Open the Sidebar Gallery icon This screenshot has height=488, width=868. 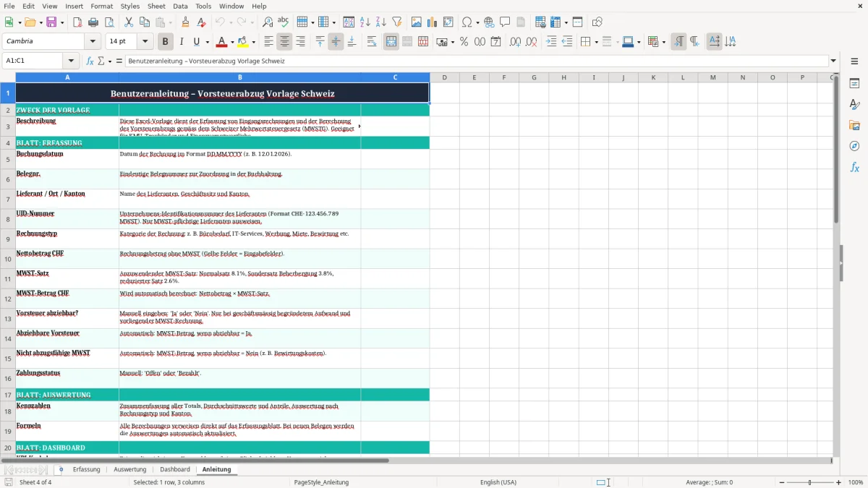[x=854, y=126]
